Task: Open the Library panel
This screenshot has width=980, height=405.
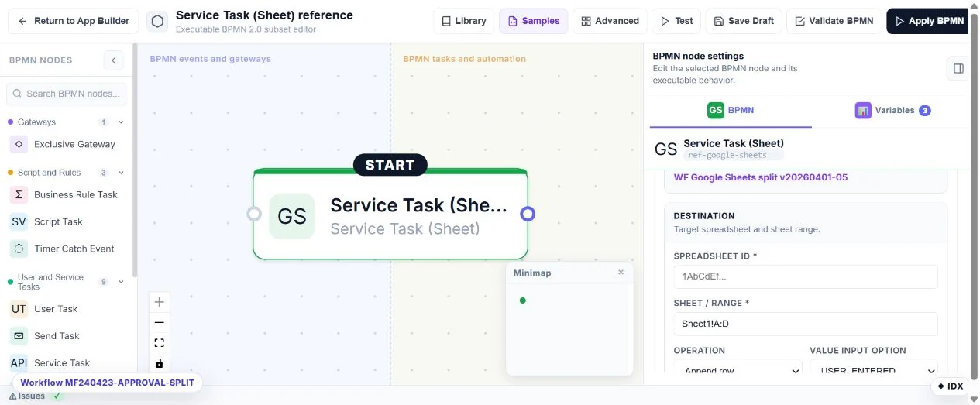Action: click(463, 21)
